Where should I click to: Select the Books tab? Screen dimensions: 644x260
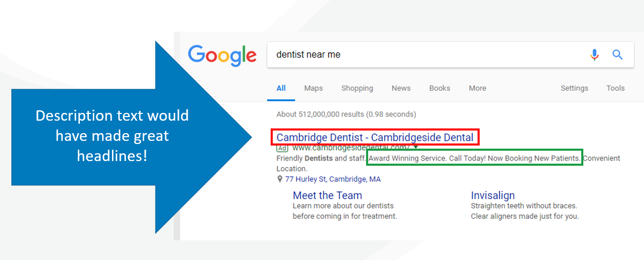coord(440,88)
